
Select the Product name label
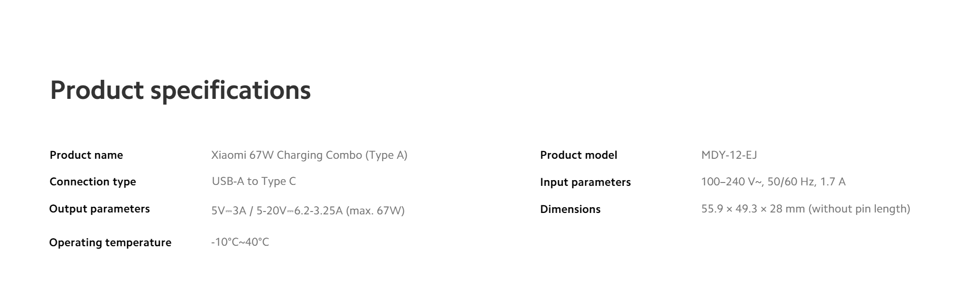[x=86, y=155]
